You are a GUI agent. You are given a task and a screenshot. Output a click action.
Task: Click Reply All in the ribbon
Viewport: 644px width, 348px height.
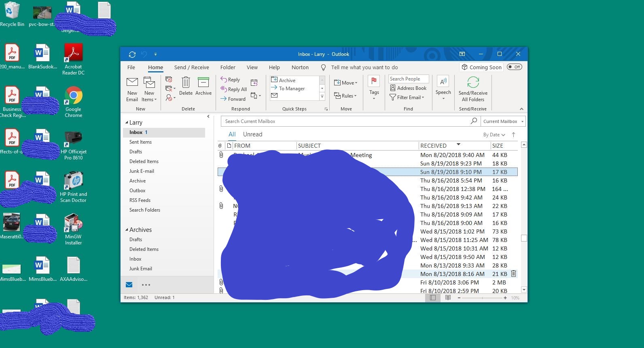[233, 89]
